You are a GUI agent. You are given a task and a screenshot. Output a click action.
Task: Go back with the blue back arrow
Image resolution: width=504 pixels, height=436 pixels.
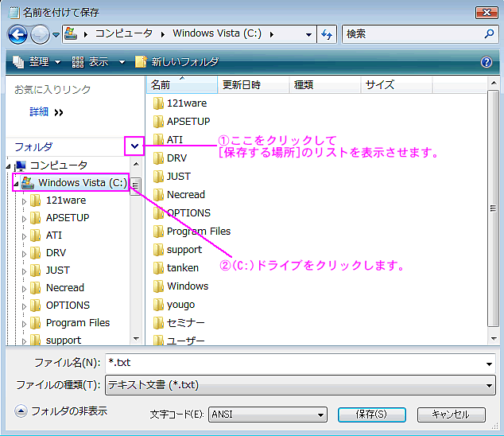click(x=17, y=34)
